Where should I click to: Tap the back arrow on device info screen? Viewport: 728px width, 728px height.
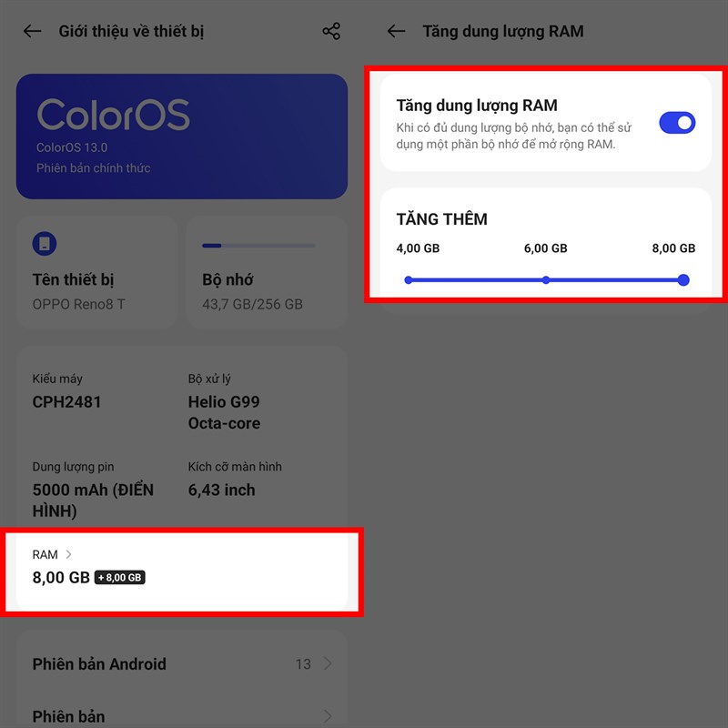click(x=31, y=31)
